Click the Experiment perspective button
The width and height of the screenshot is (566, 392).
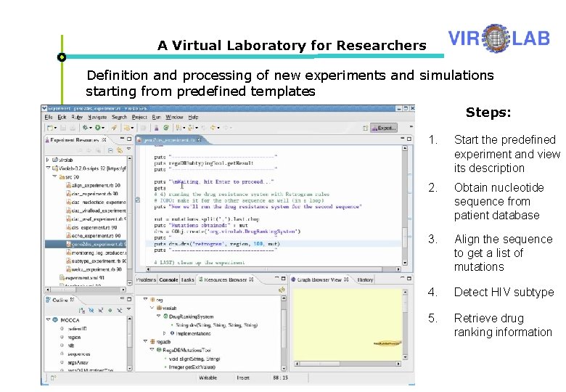tap(384, 128)
